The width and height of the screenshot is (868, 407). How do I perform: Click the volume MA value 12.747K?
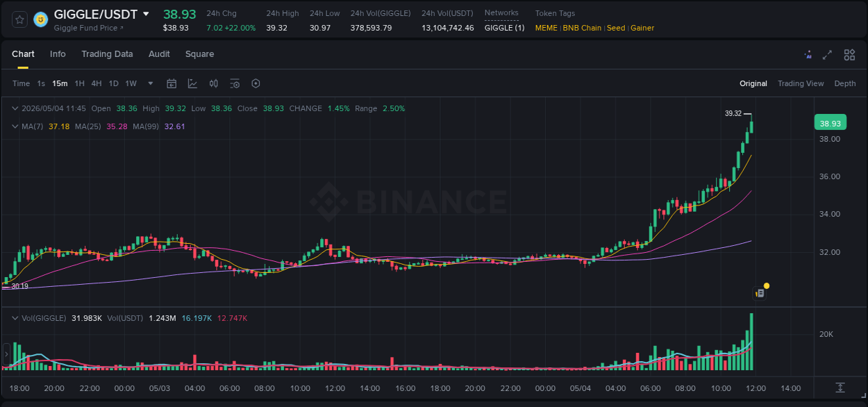(232, 318)
